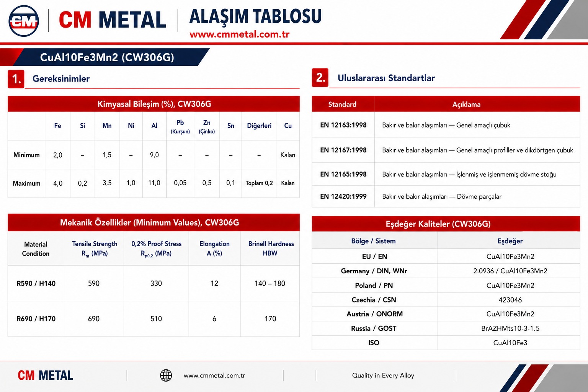Click footer www.cmmetal.com.tr web address
Viewport: 588px width, 392px height.
point(214,376)
